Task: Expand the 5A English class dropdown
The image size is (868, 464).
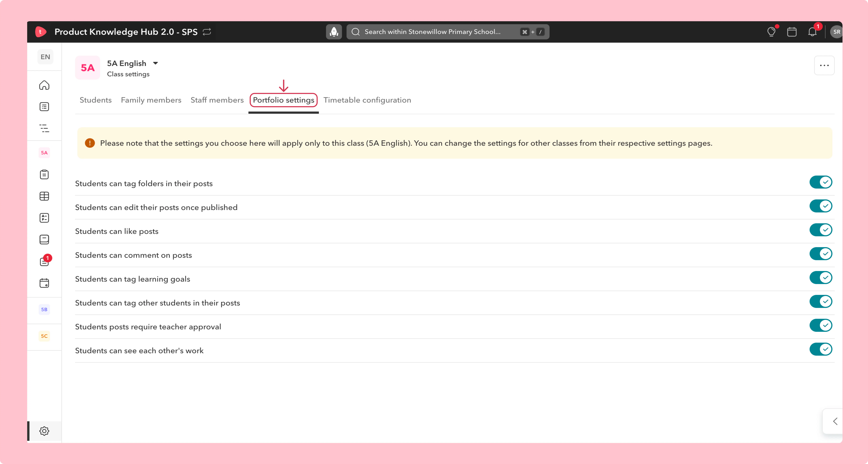Action: 155,63
